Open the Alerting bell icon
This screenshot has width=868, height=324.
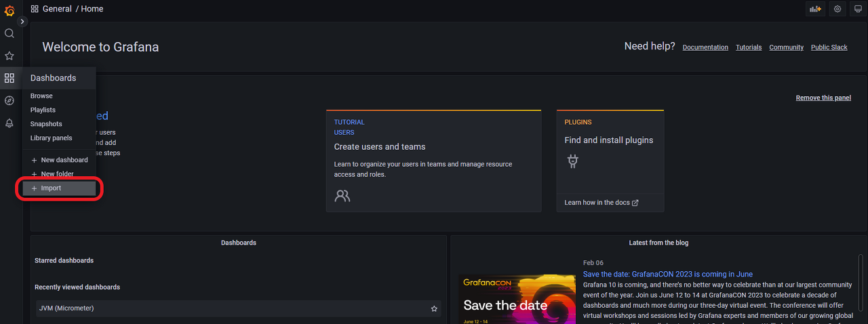9,123
